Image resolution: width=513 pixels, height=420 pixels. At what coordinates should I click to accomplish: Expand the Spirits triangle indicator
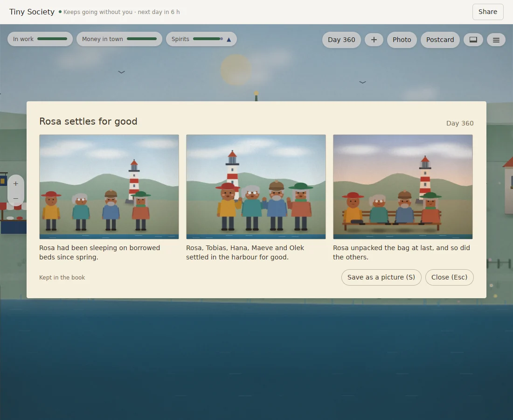coord(229,39)
